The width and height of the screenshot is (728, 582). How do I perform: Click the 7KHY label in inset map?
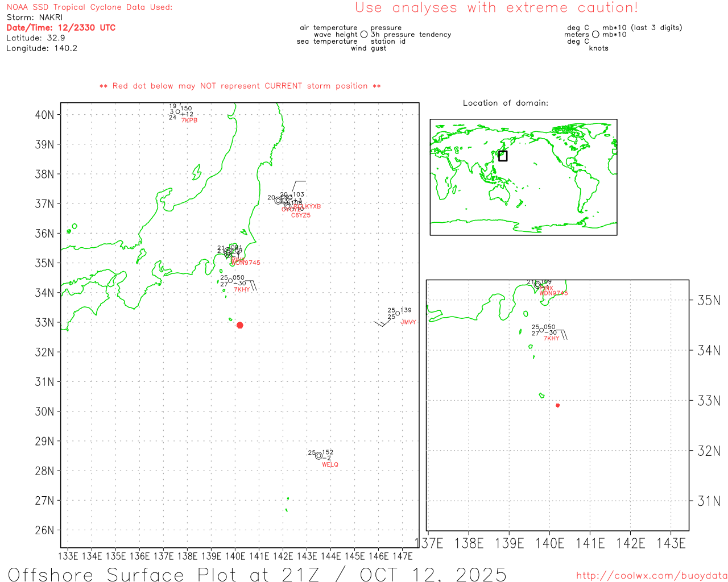[x=551, y=338]
